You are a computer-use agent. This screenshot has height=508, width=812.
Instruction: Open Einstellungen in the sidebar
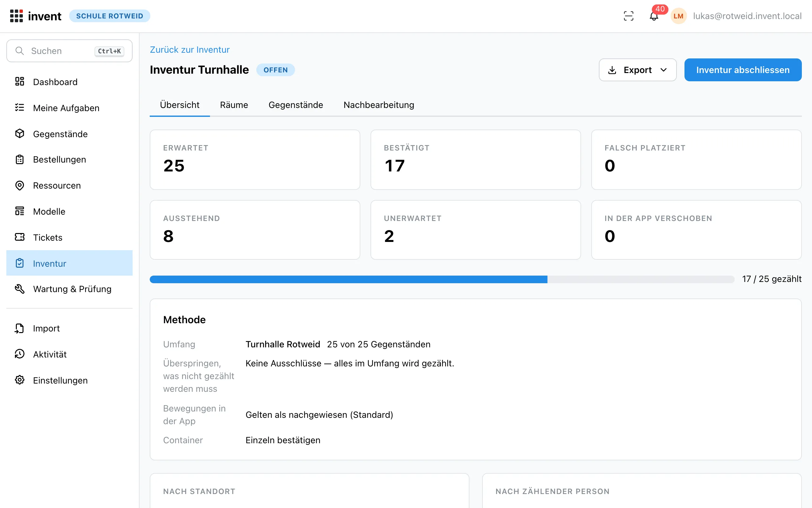[69, 380]
